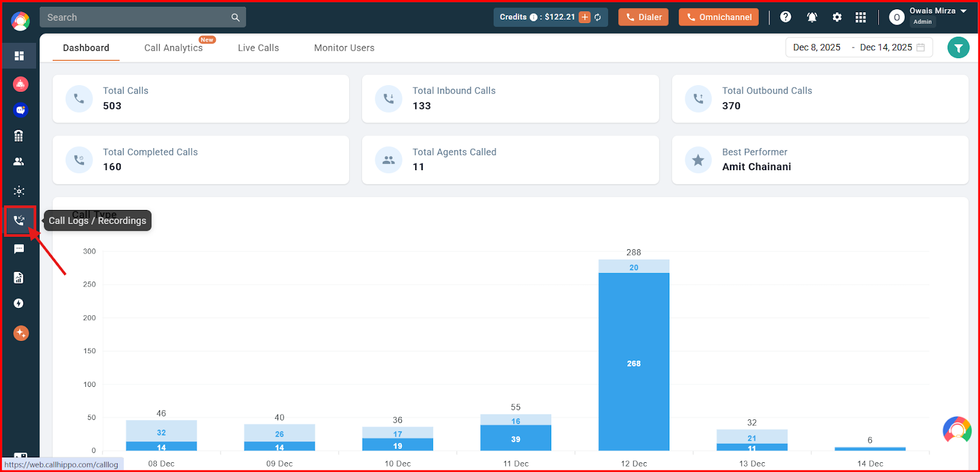Click the Total Inbound Calls card

(510, 99)
